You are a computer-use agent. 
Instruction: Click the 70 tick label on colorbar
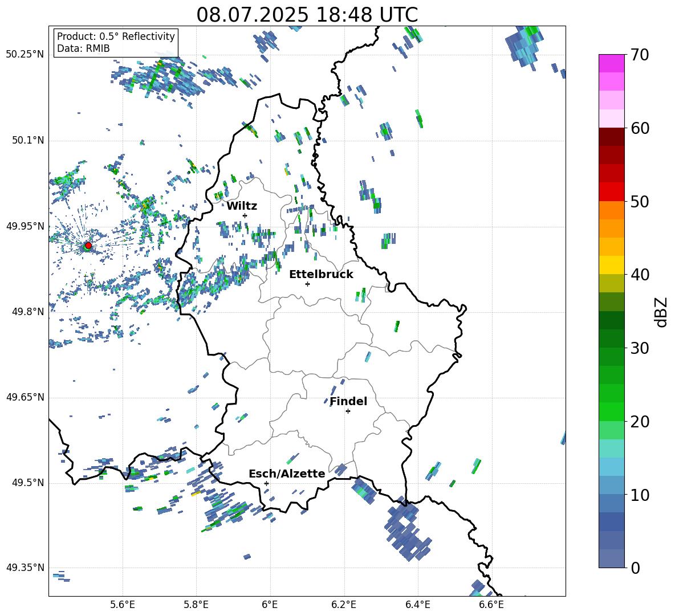click(640, 55)
